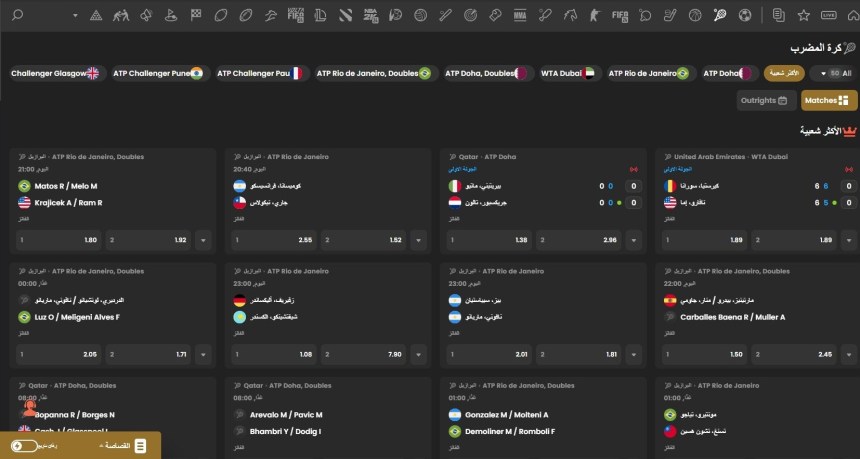Expand more markets for Matos R / Melo M
Screen dimensions: 860x459
[203, 240]
